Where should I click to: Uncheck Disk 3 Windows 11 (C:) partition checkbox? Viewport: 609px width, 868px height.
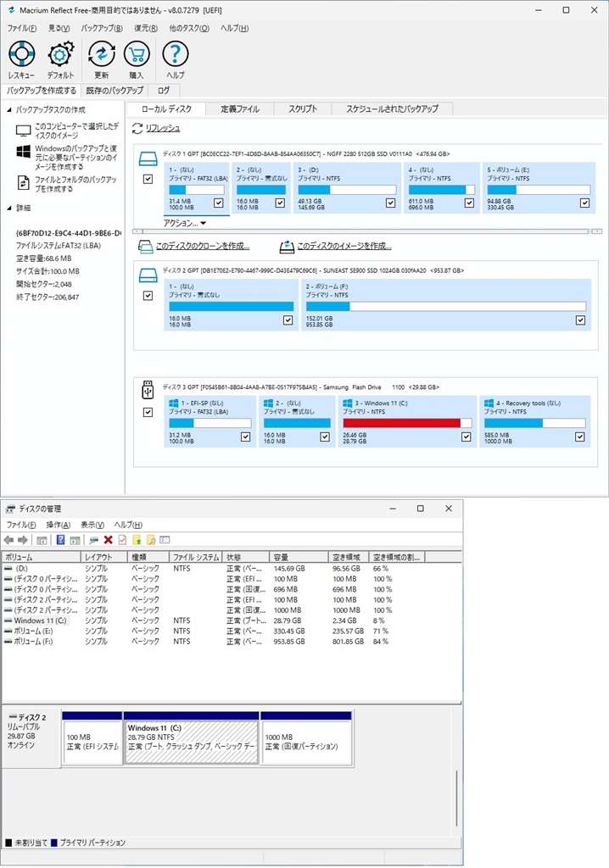(x=466, y=437)
